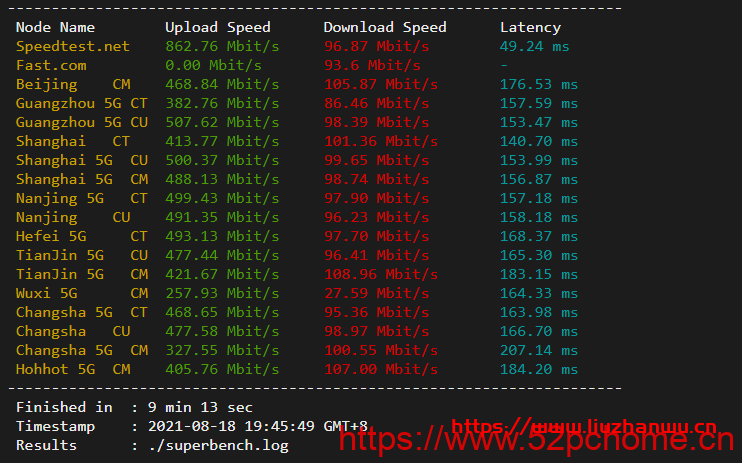
Task: Click latency value 184.20 ms
Action: (x=539, y=369)
